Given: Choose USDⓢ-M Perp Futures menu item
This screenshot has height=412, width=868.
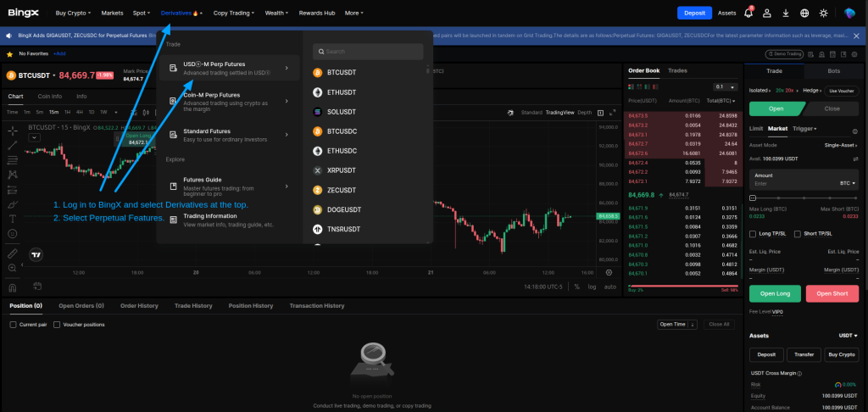Looking at the screenshot, I should [229, 68].
